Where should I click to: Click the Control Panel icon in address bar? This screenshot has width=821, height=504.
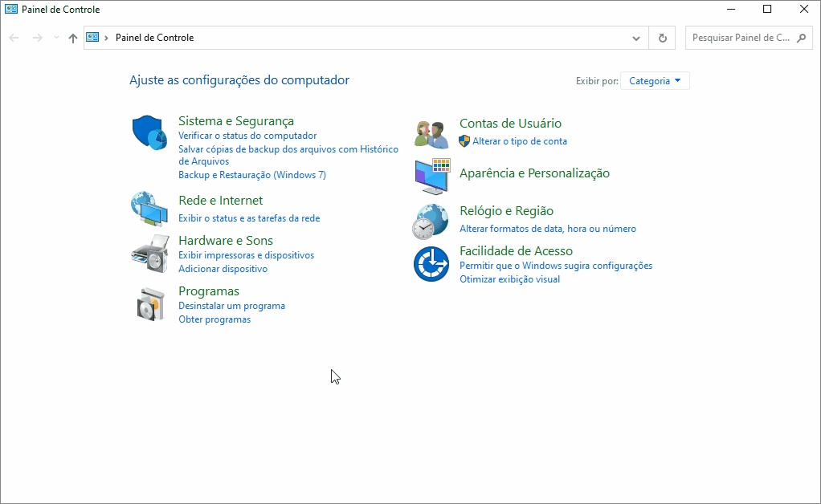pos(92,37)
